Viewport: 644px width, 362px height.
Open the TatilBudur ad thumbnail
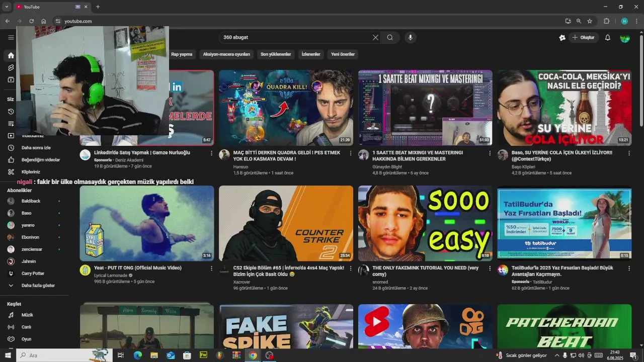click(564, 223)
